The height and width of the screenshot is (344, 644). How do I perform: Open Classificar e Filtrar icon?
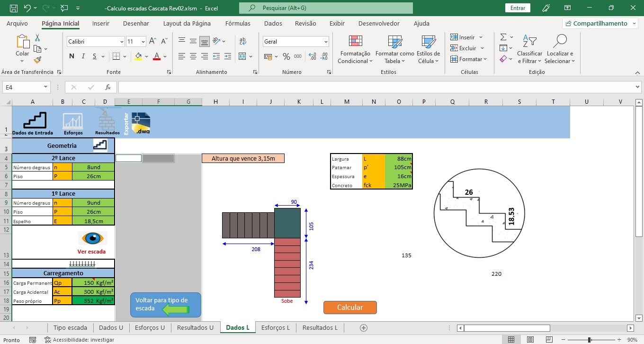529,41
